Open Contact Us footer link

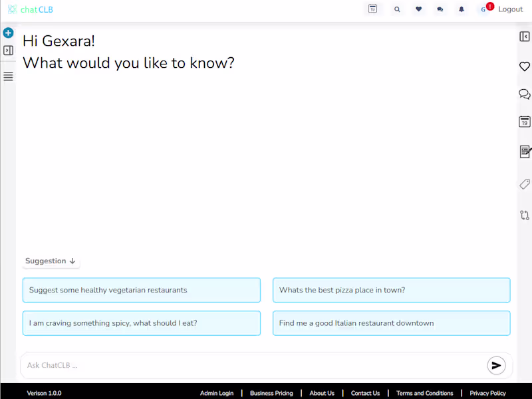365,393
